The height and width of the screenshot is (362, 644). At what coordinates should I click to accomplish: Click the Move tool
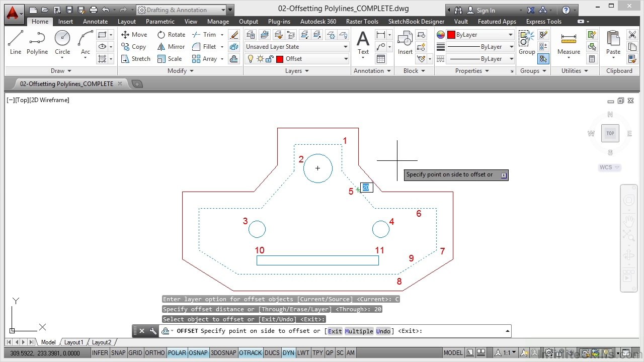pos(134,35)
